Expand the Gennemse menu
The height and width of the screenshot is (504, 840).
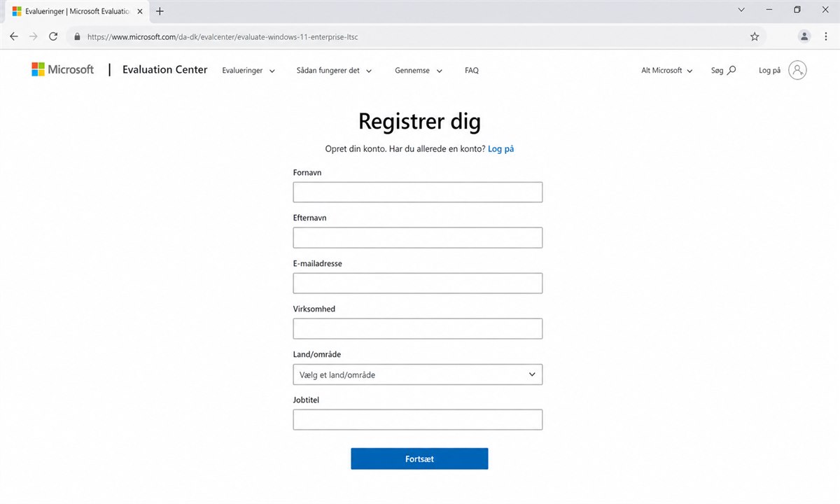[419, 71]
